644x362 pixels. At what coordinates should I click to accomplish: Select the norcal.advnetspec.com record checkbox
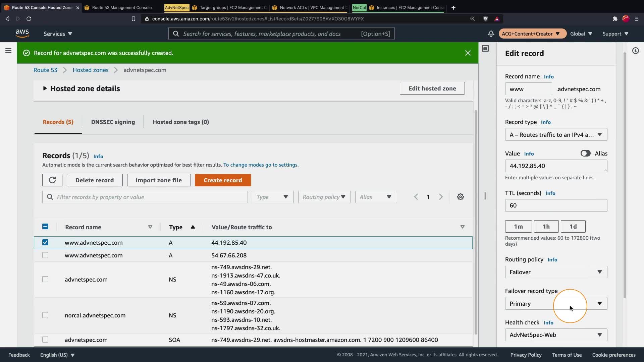tap(45, 315)
